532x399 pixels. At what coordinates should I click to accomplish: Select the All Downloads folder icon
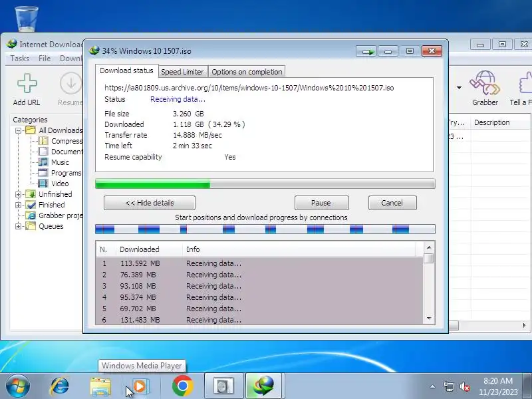(31, 130)
